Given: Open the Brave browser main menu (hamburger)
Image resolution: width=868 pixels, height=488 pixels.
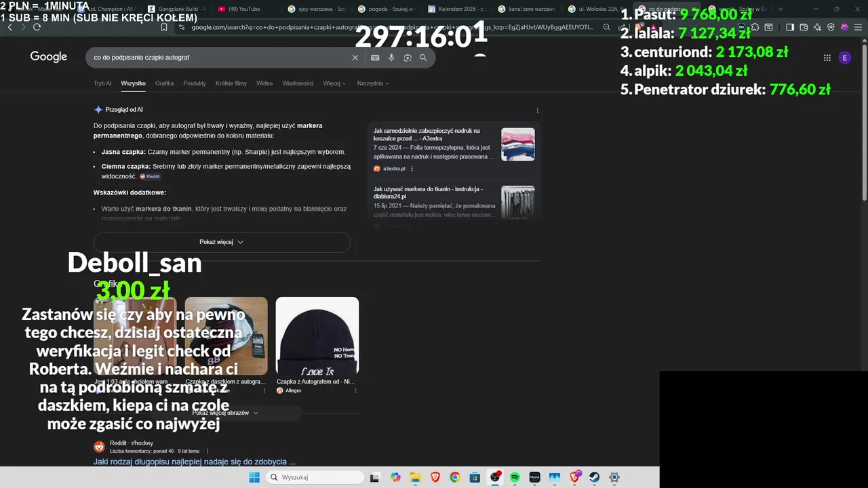Looking at the screenshot, I should 856,27.
